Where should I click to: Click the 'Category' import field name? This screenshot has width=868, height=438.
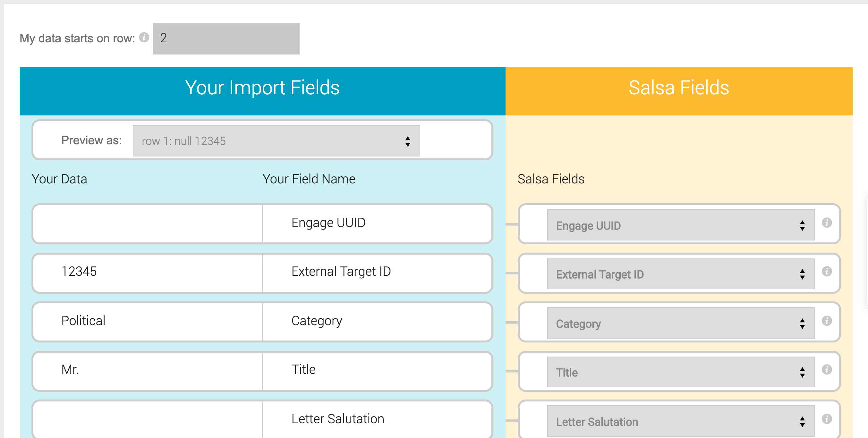tap(317, 321)
